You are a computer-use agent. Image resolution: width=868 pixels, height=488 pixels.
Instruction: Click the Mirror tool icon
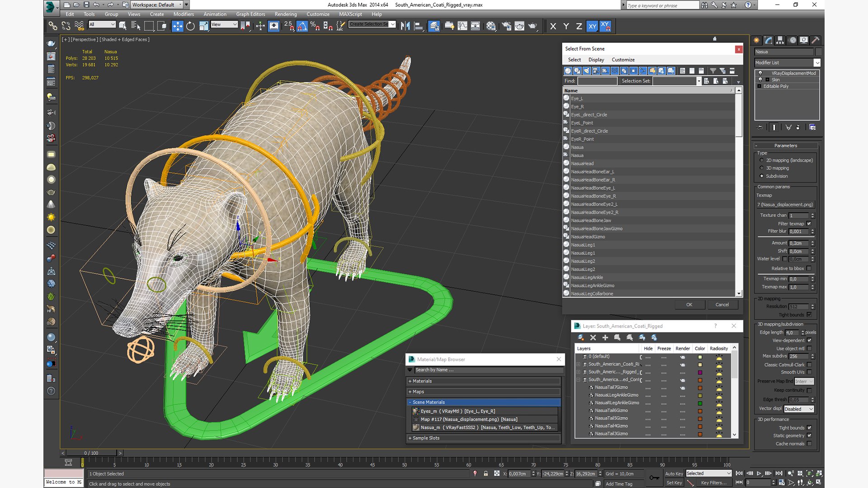405,26
